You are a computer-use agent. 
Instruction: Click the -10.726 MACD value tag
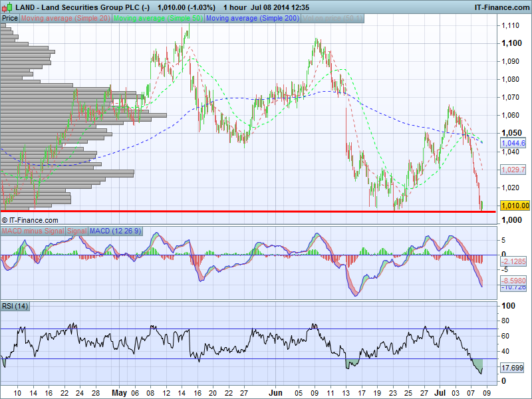click(515, 287)
